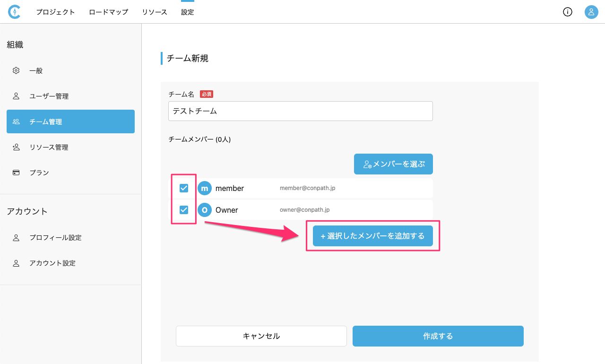
Task: Click the member avatar circle 'm'
Action: click(x=205, y=188)
